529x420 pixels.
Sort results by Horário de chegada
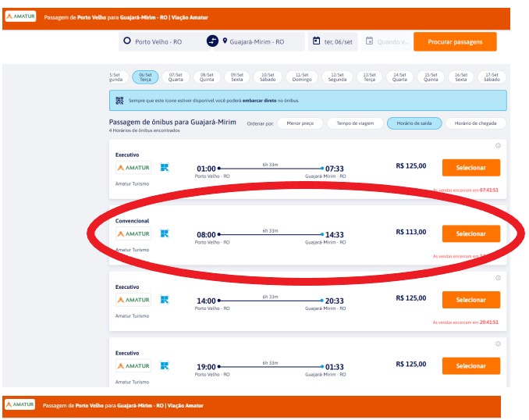point(475,123)
